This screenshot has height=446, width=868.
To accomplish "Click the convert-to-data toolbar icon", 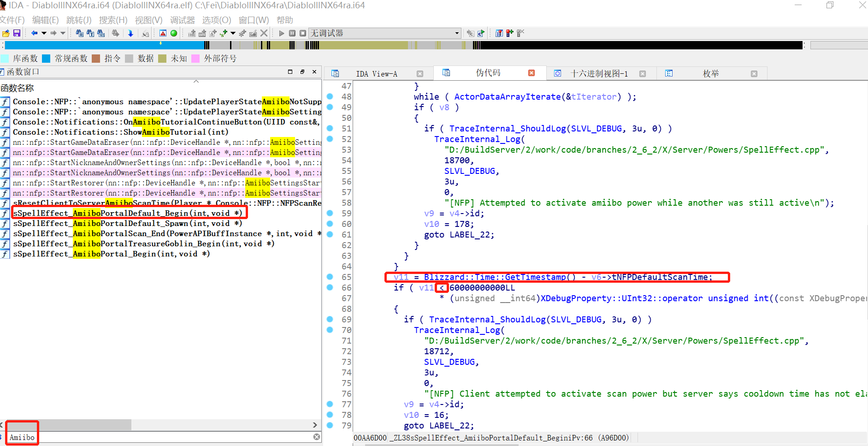I will [202, 33].
